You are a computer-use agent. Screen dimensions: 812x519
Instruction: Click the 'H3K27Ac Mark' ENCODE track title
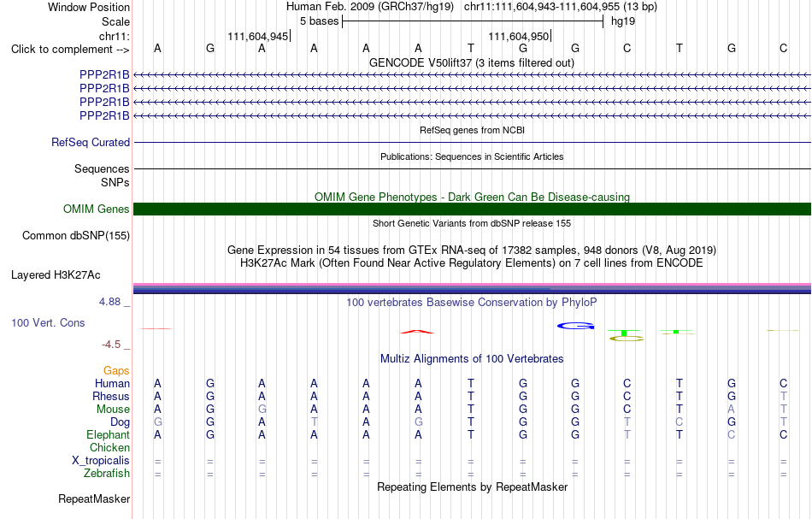[x=472, y=262]
